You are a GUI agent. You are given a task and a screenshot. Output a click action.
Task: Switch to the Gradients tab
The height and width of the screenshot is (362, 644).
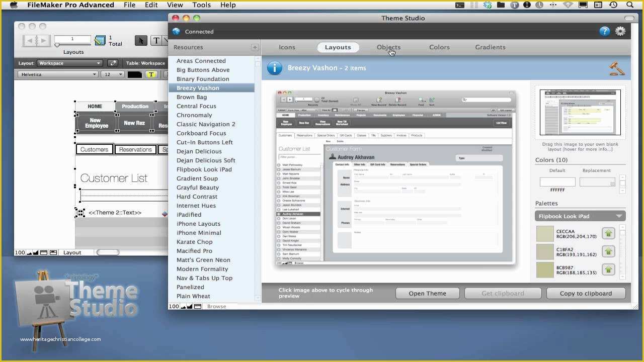point(490,47)
